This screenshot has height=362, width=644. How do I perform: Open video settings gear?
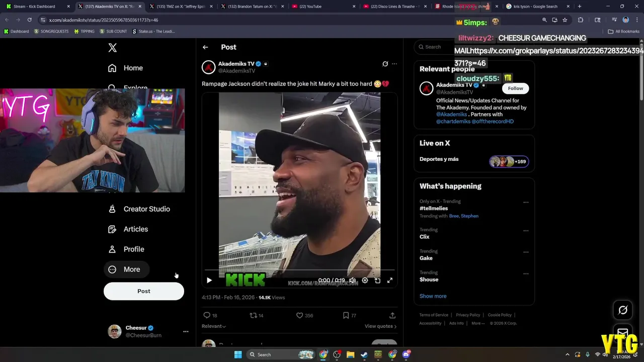pos(365,281)
